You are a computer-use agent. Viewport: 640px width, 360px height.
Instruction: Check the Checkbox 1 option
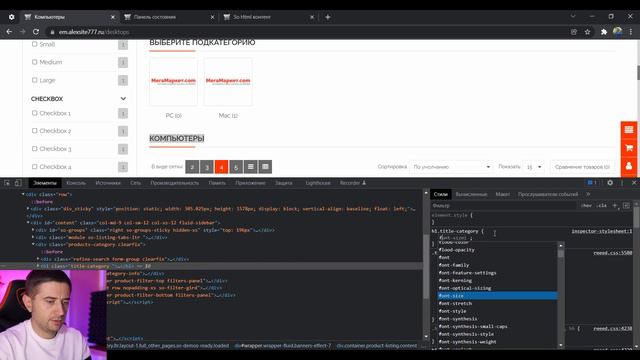34,113
